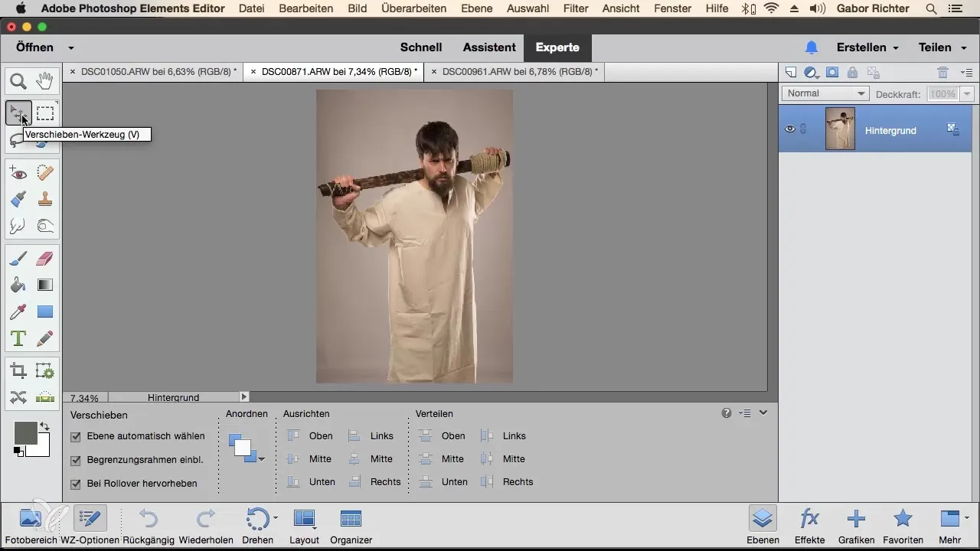Open the Grafiken panel
The image size is (980, 551).
pos(856,526)
